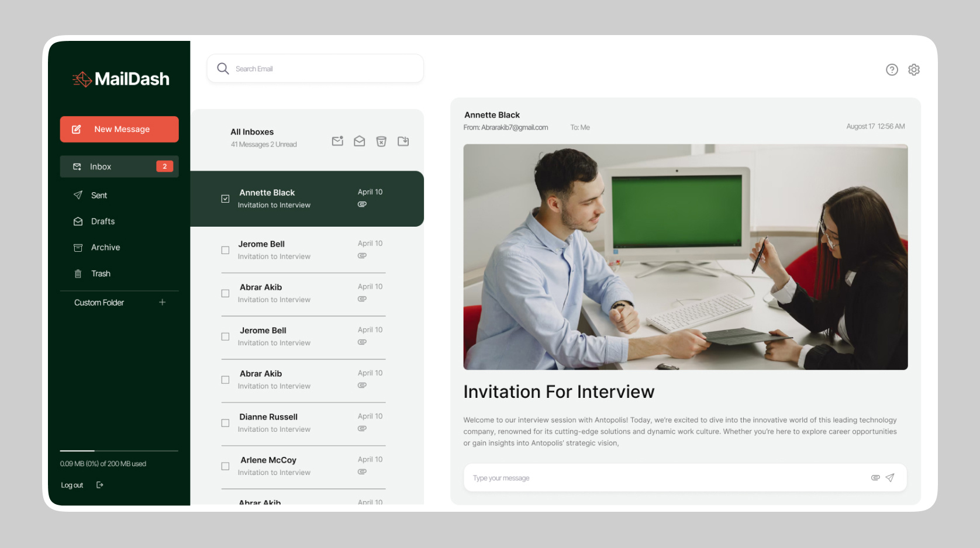Viewport: 980px width, 548px height.
Task: Delete selected emails with the trash icon
Action: pos(381,141)
